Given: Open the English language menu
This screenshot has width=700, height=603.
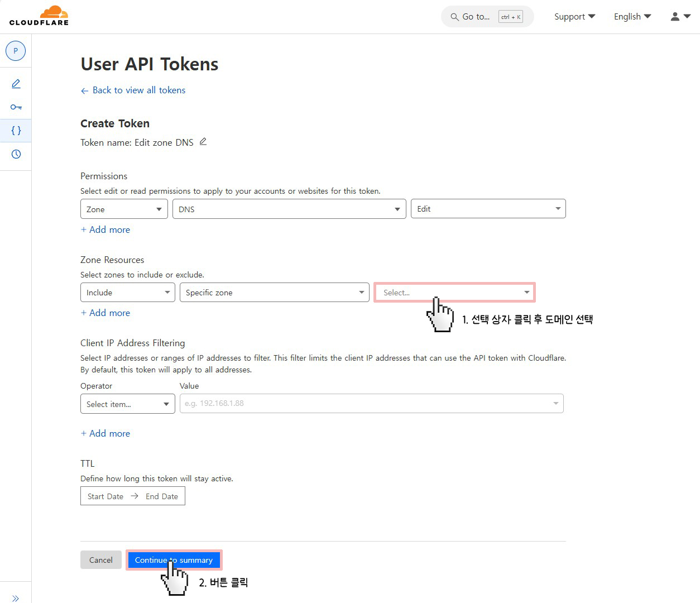Looking at the screenshot, I should click(x=632, y=17).
